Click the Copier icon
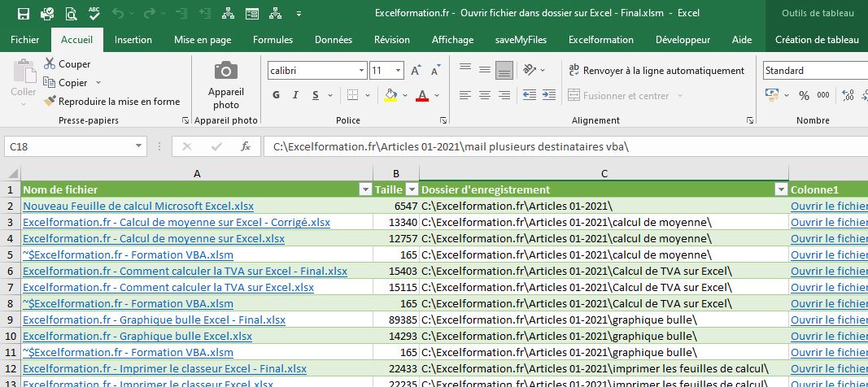The width and height of the screenshot is (868, 387). pyautogui.click(x=50, y=82)
